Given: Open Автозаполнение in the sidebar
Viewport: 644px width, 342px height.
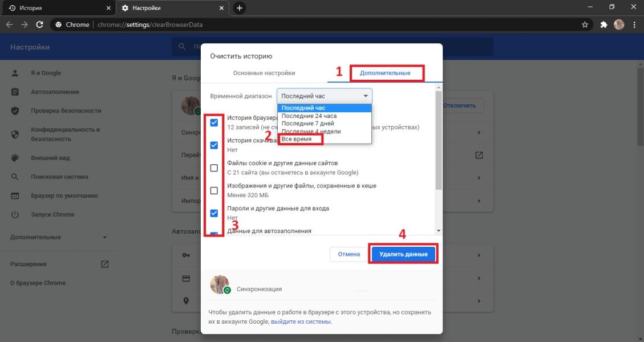Looking at the screenshot, I should [x=55, y=92].
